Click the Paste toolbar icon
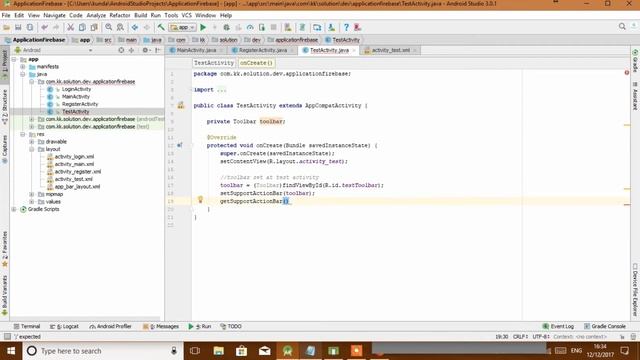The height and width of the screenshot is (360, 640). [x=94, y=27]
